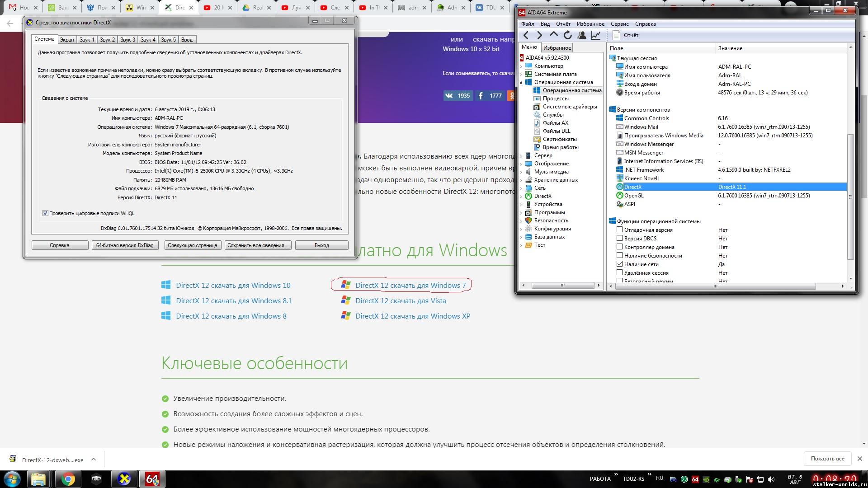Expand Сервер tree node

click(521, 155)
